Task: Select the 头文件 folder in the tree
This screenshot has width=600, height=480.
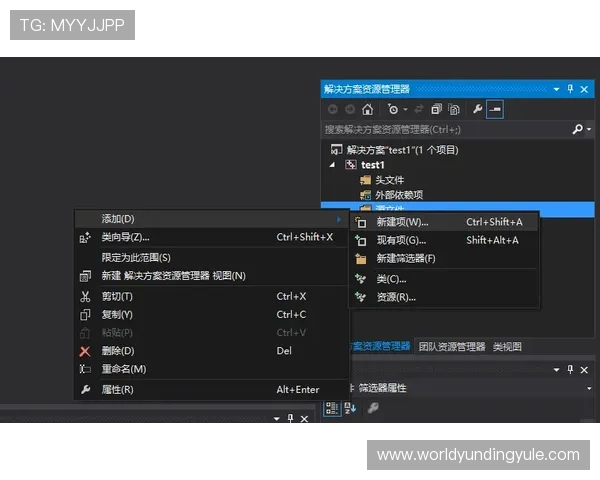Action: (389, 180)
